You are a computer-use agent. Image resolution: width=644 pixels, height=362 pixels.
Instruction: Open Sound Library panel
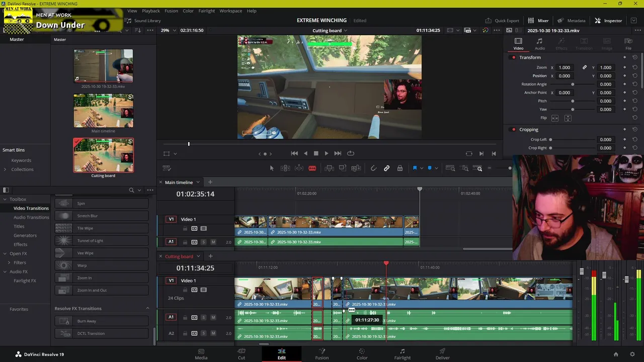pos(143,21)
